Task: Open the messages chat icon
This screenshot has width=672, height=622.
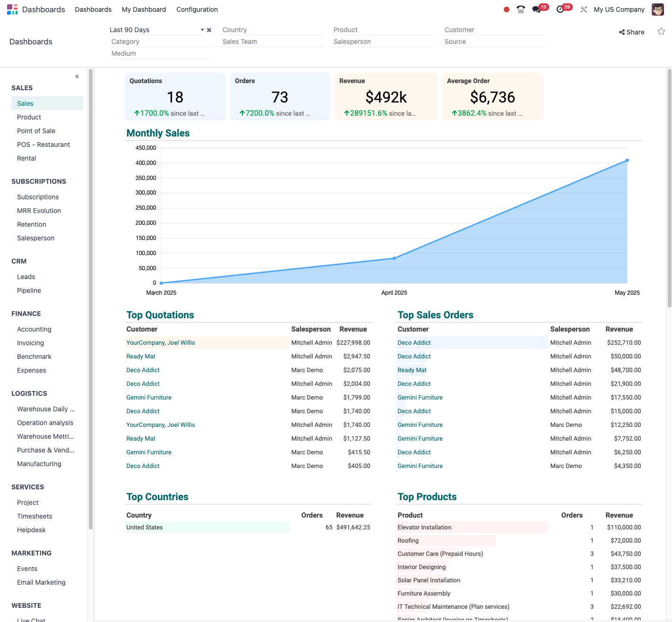Action: coord(536,9)
